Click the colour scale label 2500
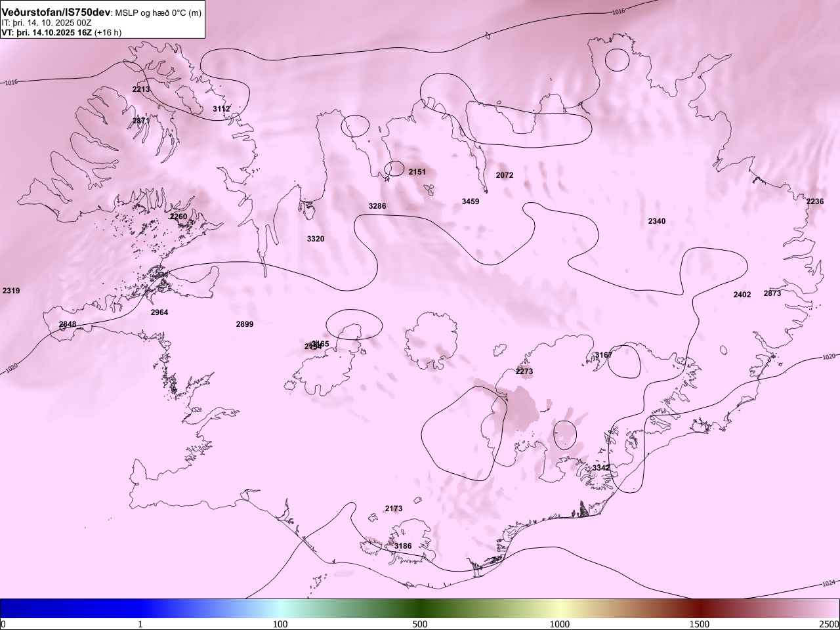840x630 pixels. click(x=829, y=624)
